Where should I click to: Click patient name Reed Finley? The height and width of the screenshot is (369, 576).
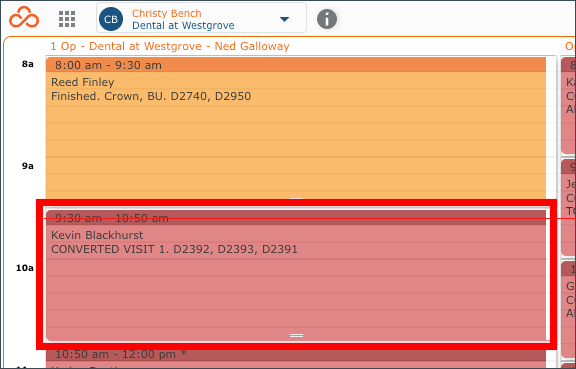point(83,82)
